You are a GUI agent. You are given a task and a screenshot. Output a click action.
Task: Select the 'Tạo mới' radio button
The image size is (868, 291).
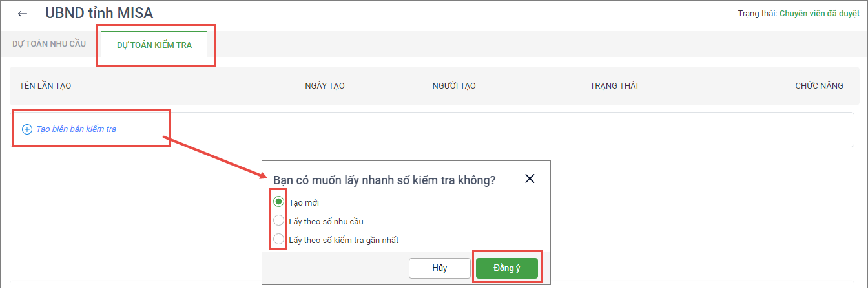coord(279,202)
